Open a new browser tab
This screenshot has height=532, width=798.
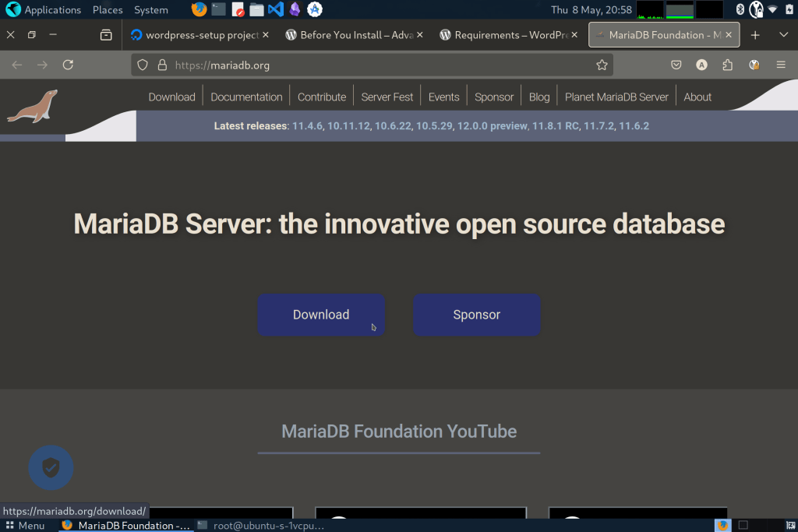coord(755,35)
